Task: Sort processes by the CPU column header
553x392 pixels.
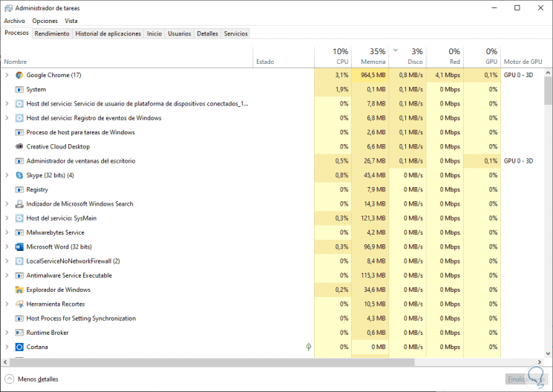Action: coord(333,56)
